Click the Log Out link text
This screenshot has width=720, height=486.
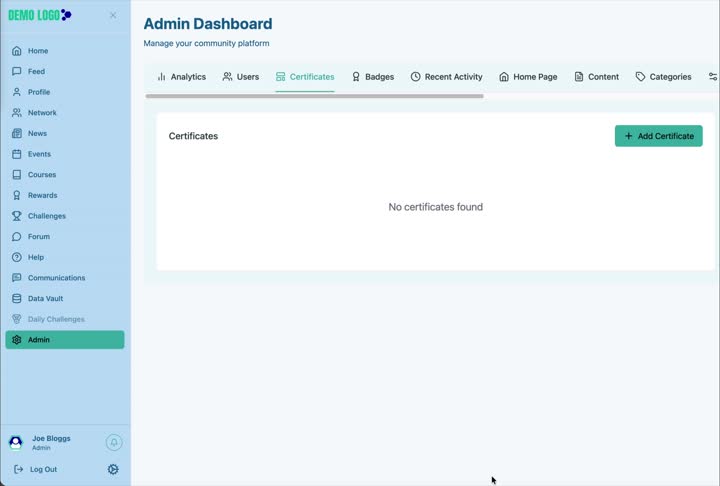pyautogui.click(x=44, y=469)
